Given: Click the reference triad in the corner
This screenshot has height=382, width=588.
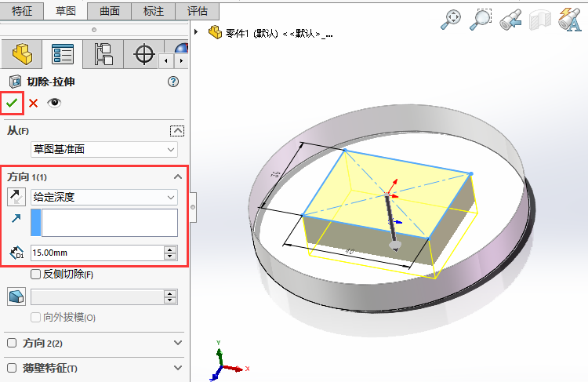Looking at the screenshot, I should (x=227, y=361).
